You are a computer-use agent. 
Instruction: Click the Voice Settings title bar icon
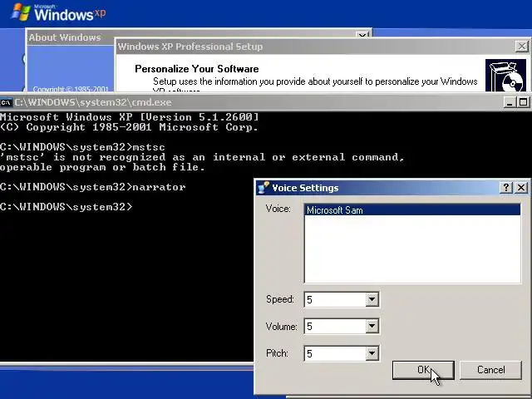point(263,187)
